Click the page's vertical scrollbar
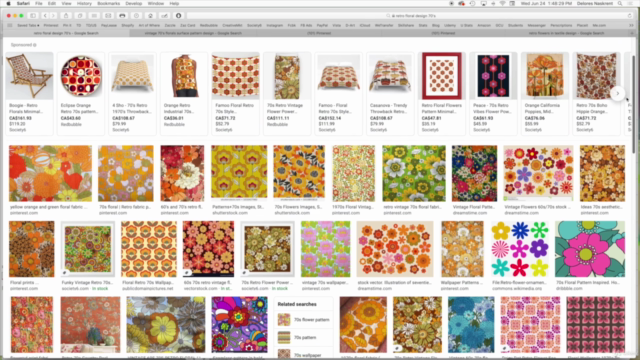The height and width of the screenshot is (360, 640). 633,104
